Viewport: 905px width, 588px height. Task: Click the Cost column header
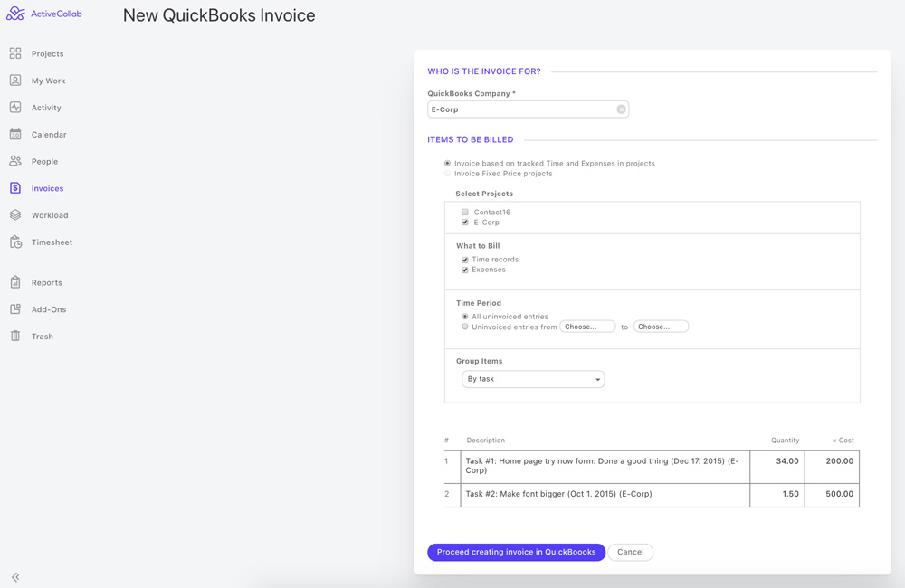point(843,441)
